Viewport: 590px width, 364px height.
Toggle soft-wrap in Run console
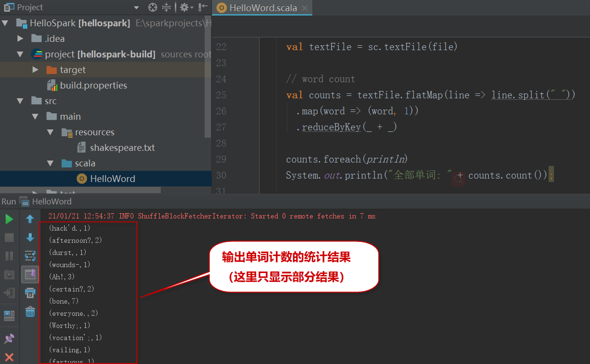point(30,256)
